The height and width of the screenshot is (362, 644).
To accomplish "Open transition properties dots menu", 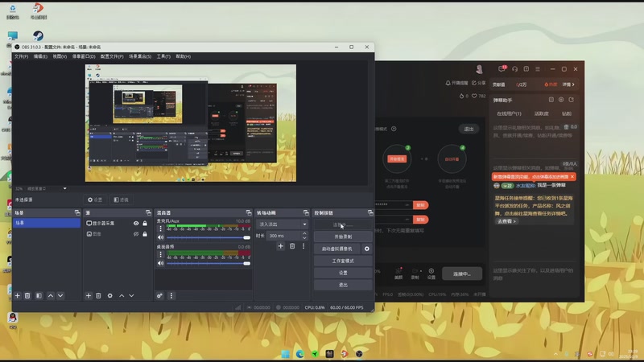I will coord(303,246).
